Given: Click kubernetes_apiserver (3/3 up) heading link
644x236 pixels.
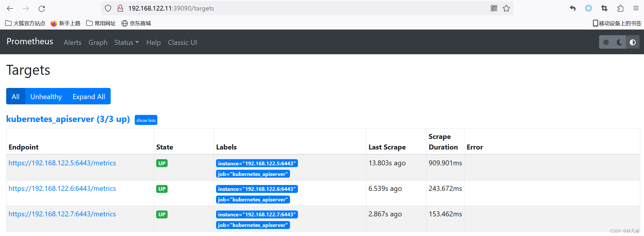Looking at the screenshot, I should coord(68,119).
